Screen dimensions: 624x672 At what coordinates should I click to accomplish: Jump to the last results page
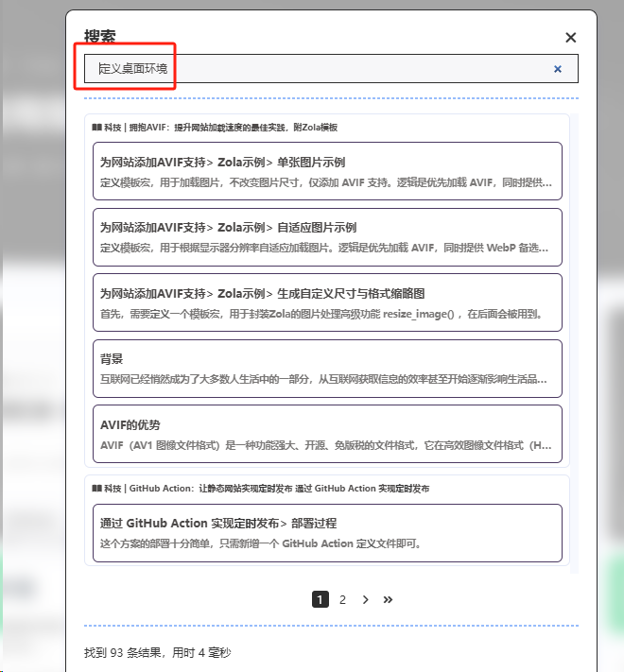coord(388,599)
